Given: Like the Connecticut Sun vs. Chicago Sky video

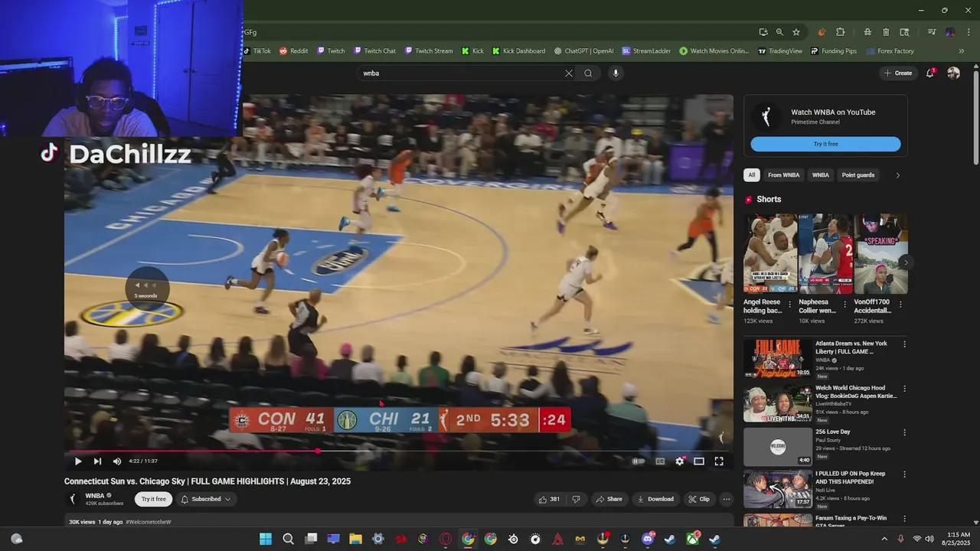Looking at the screenshot, I should pos(549,499).
